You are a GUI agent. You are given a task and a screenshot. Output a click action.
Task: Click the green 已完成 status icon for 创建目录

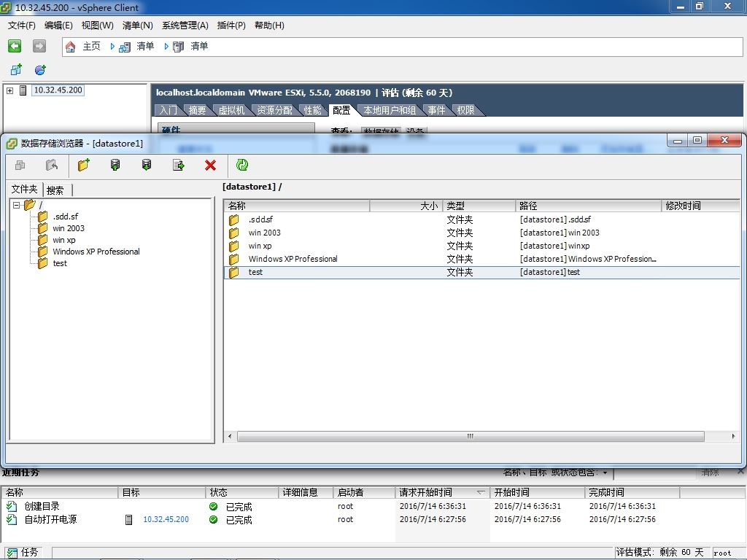point(214,507)
